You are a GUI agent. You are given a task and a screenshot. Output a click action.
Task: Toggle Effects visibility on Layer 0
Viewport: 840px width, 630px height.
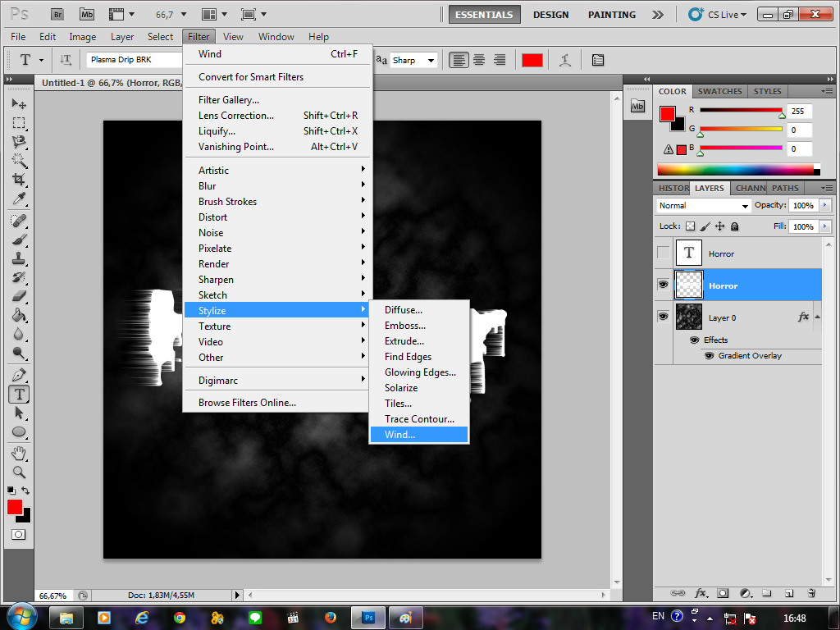click(x=694, y=340)
